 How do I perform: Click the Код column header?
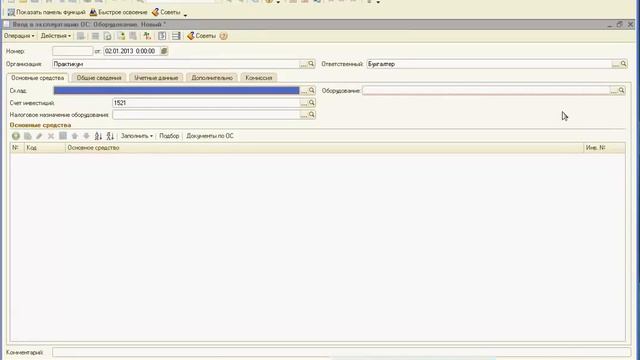click(45, 148)
